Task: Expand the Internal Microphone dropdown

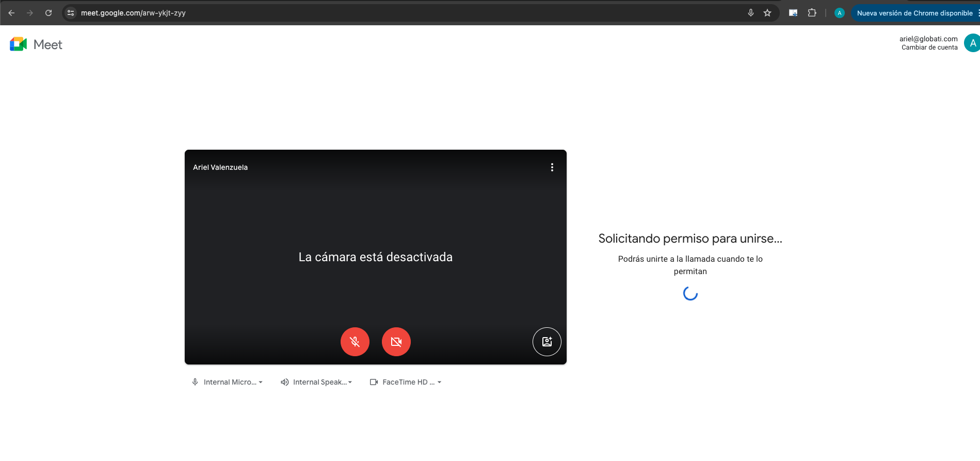Action: (228, 382)
